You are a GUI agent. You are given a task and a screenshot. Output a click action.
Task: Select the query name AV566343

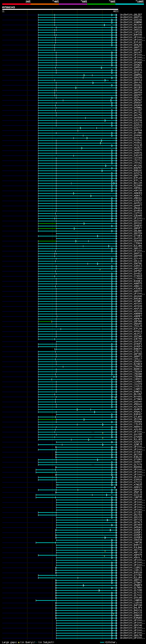point(8,7)
